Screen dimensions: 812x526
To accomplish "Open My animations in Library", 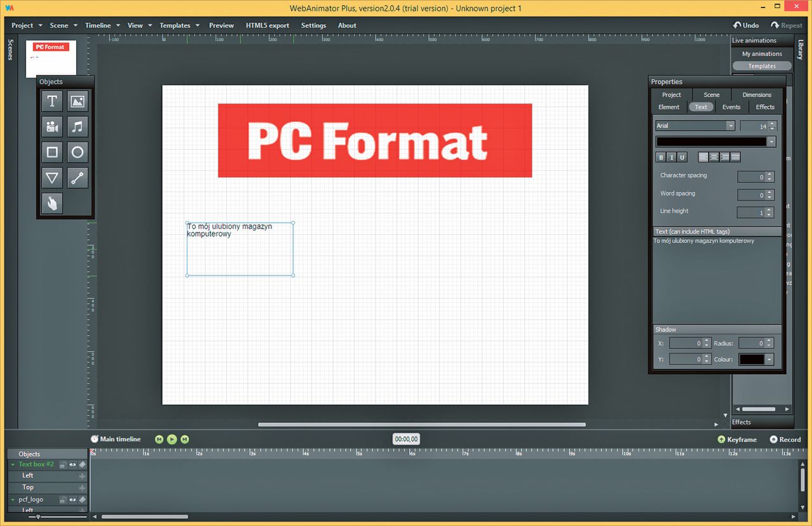I will tap(762, 54).
